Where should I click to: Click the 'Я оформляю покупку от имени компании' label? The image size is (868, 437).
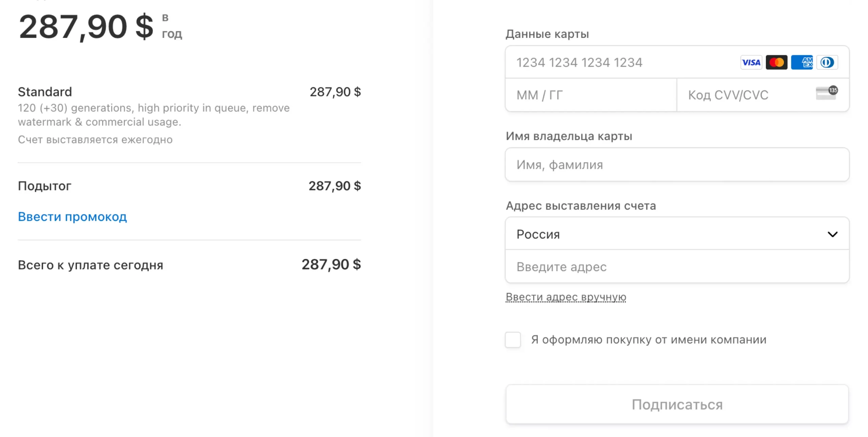click(x=648, y=340)
